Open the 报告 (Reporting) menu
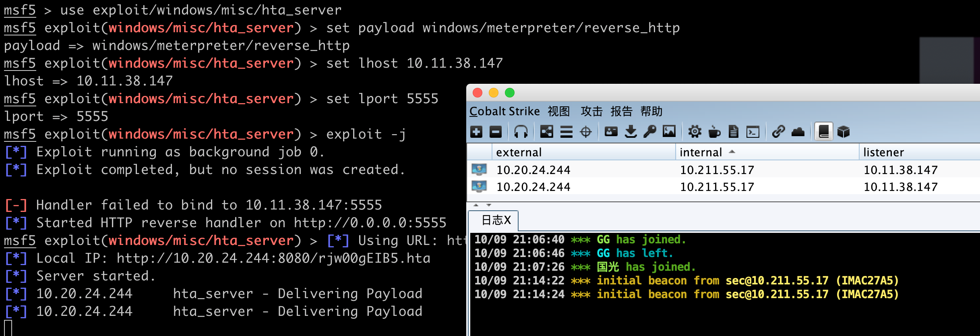The image size is (980, 336). 622,111
